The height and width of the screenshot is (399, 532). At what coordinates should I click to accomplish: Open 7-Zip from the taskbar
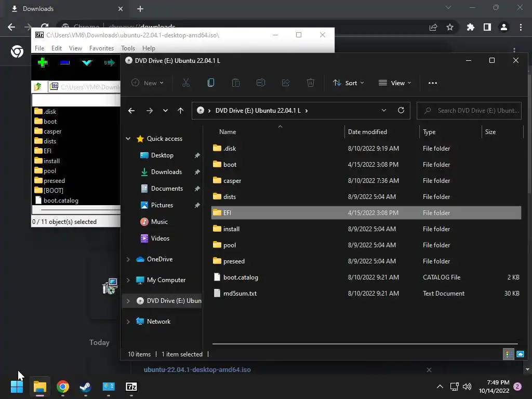click(x=131, y=387)
